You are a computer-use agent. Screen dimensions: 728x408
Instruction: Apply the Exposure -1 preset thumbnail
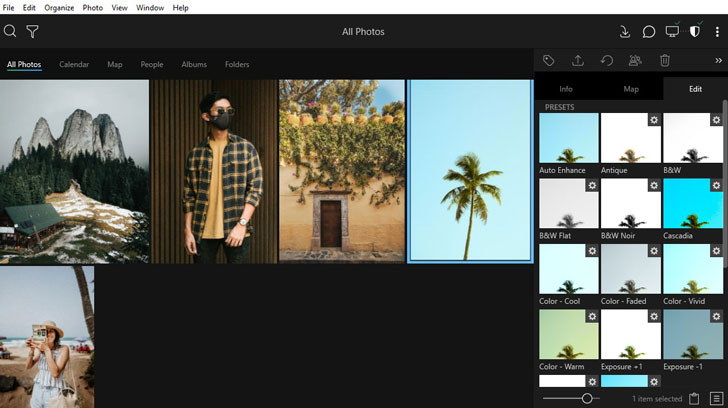tap(693, 334)
